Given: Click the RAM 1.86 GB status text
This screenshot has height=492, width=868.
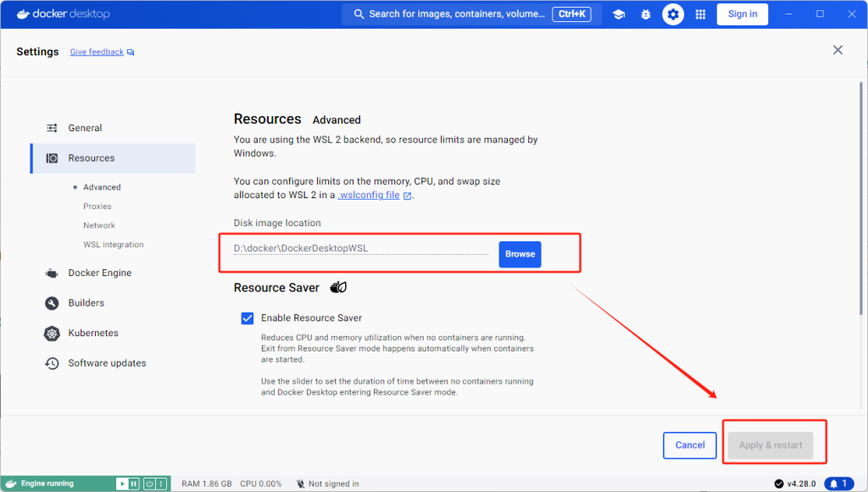Looking at the screenshot, I should (207, 484).
